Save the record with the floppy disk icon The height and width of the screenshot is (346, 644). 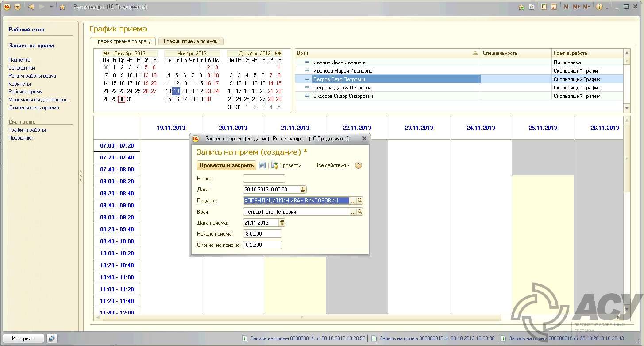(x=262, y=165)
